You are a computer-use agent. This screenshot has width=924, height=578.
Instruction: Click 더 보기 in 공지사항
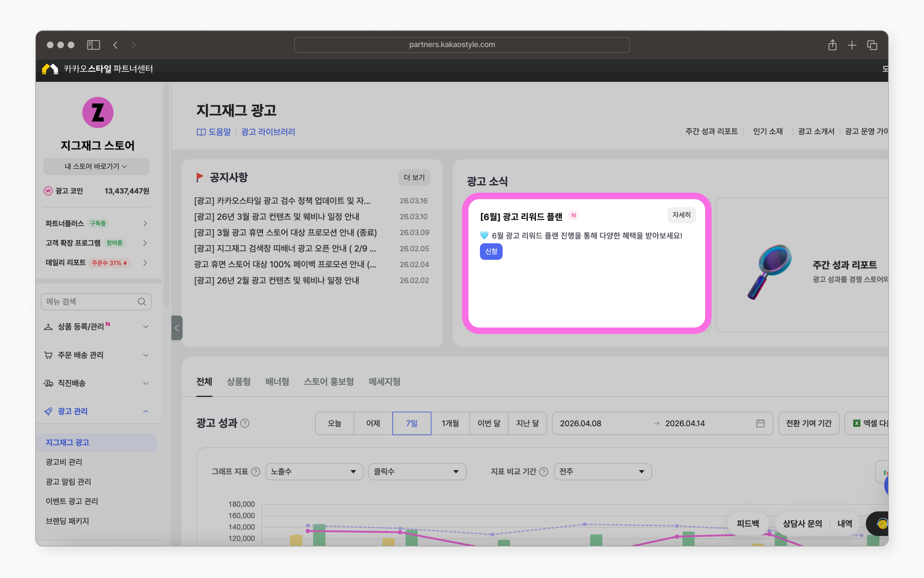(414, 178)
